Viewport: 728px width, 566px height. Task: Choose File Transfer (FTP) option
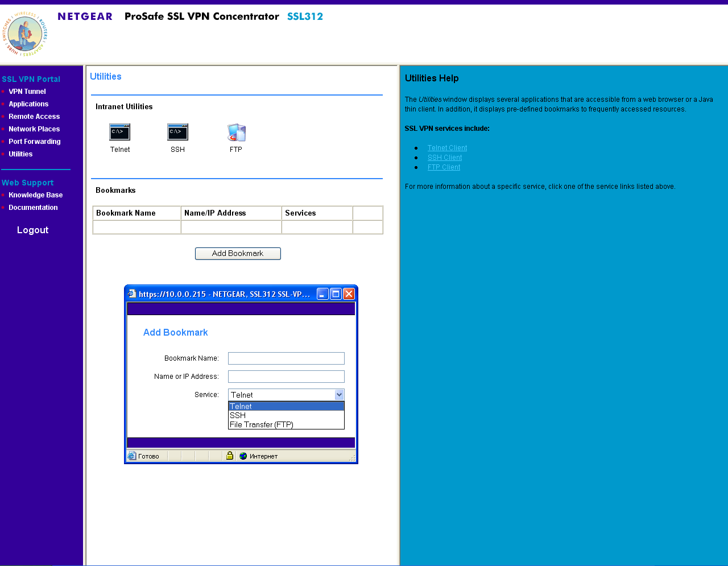[x=286, y=424]
